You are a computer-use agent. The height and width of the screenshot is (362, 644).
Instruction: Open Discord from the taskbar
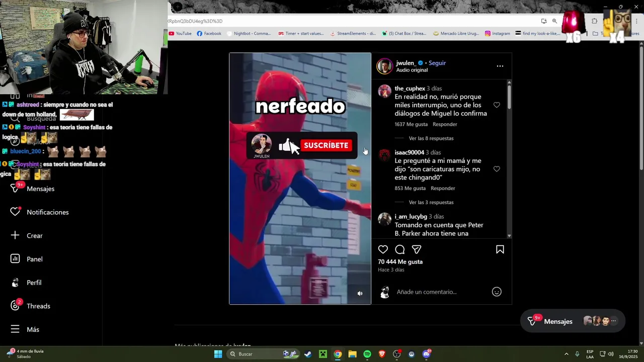(x=427, y=354)
